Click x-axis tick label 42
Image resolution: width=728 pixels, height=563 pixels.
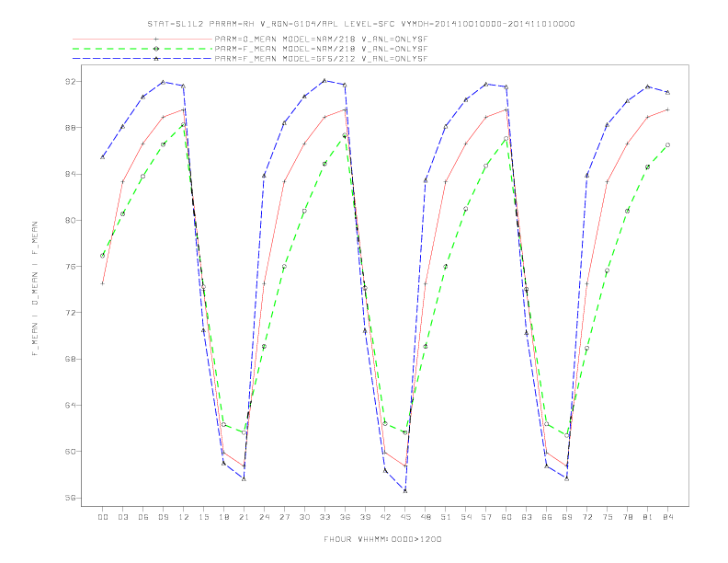pos(385,517)
